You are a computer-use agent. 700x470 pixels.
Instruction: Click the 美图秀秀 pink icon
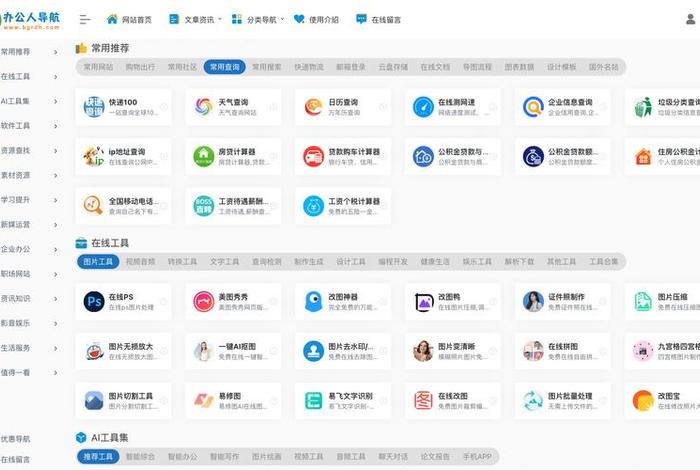(x=204, y=301)
